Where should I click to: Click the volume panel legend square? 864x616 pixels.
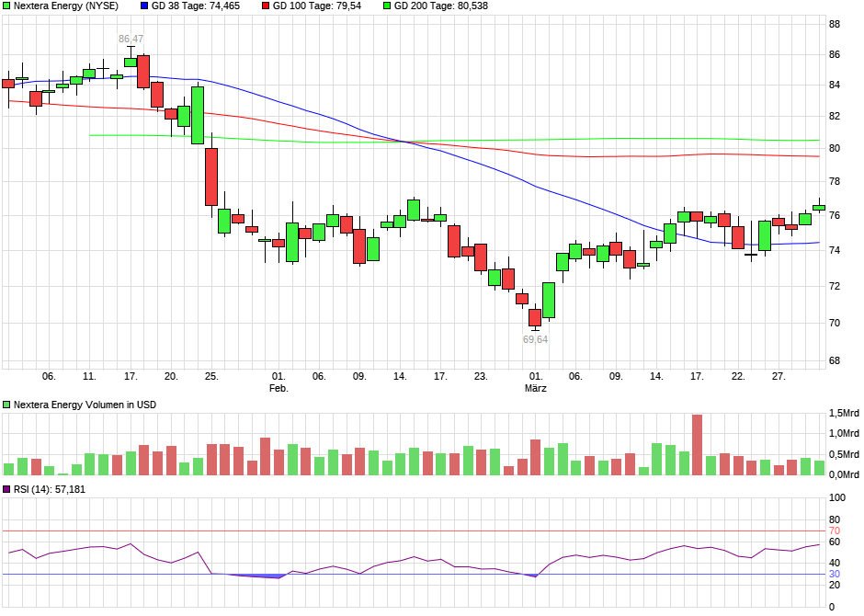pos(7,404)
